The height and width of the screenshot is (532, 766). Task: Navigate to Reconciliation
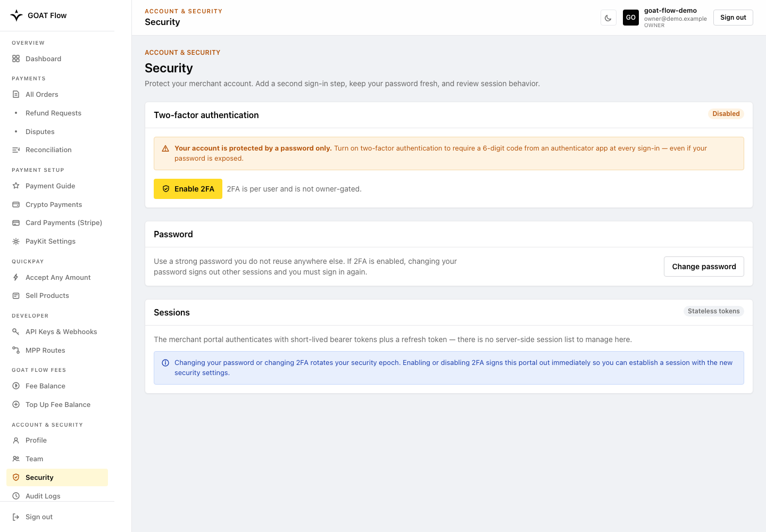57,150
